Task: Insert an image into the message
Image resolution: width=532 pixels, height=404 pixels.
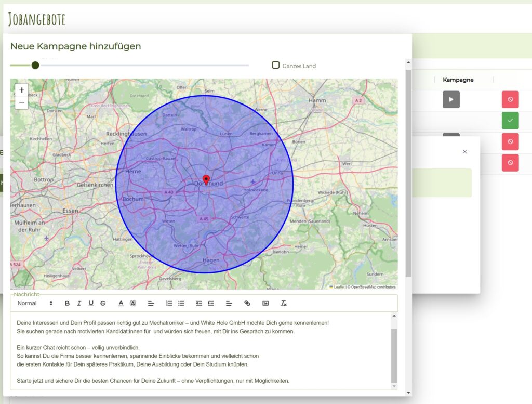Action: [265, 303]
